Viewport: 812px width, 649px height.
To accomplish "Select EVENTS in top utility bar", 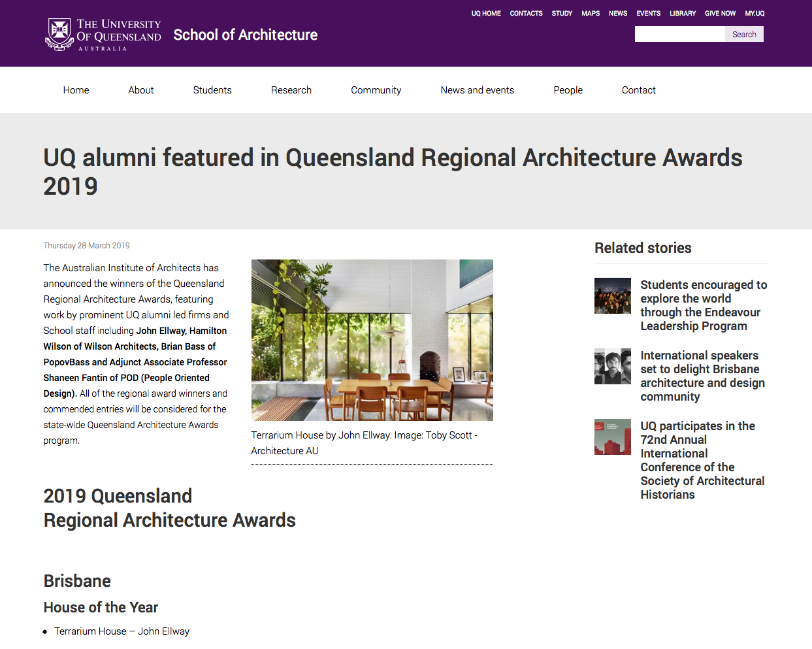I will click(x=649, y=13).
